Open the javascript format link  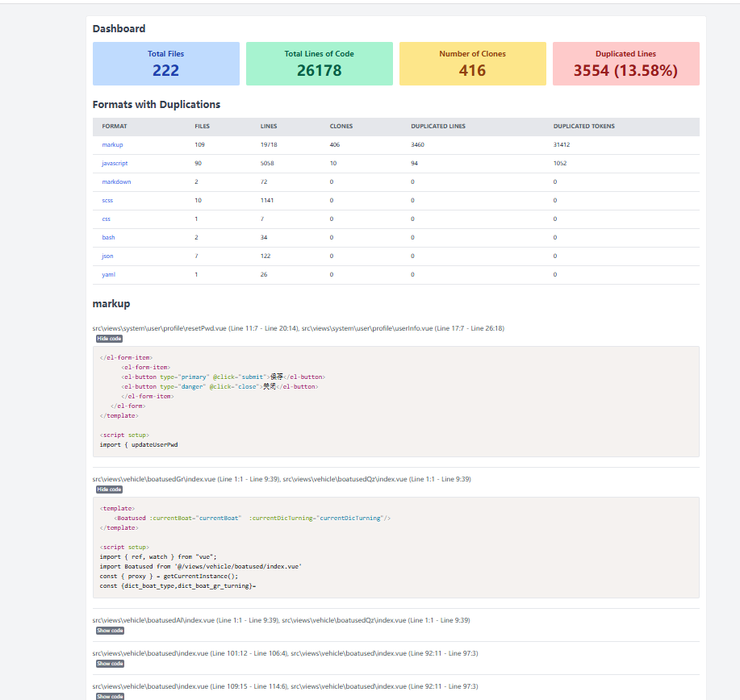click(x=115, y=163)
